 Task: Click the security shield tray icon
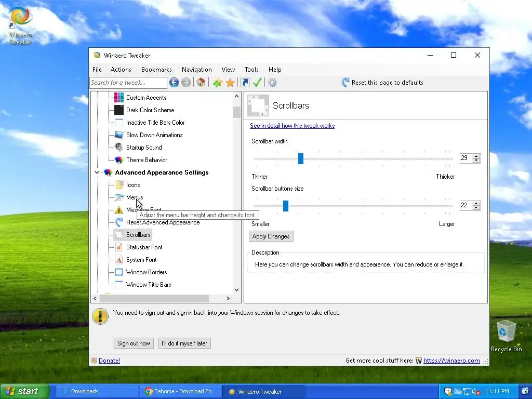[448, 392]
